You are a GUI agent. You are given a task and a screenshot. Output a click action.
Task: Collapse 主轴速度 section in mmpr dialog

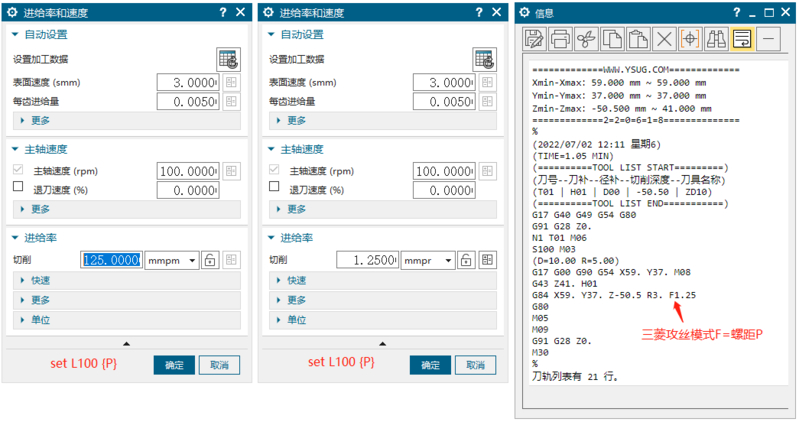click(x=271, y=149)
